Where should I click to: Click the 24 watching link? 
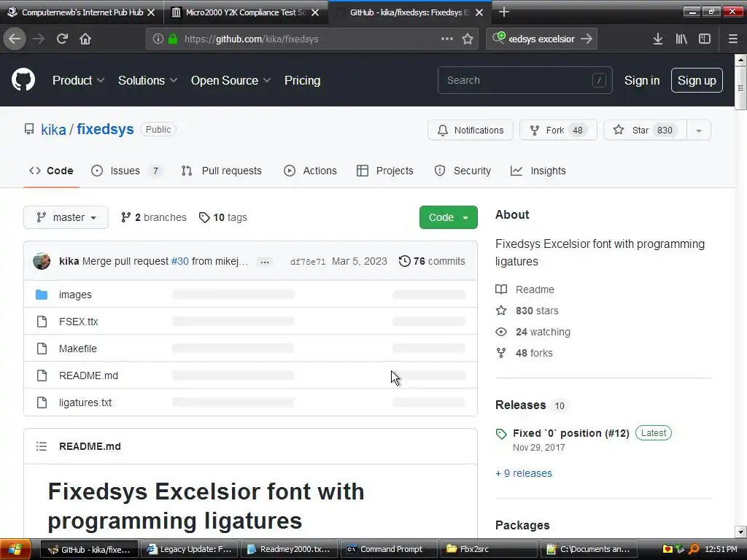(543, 332)
